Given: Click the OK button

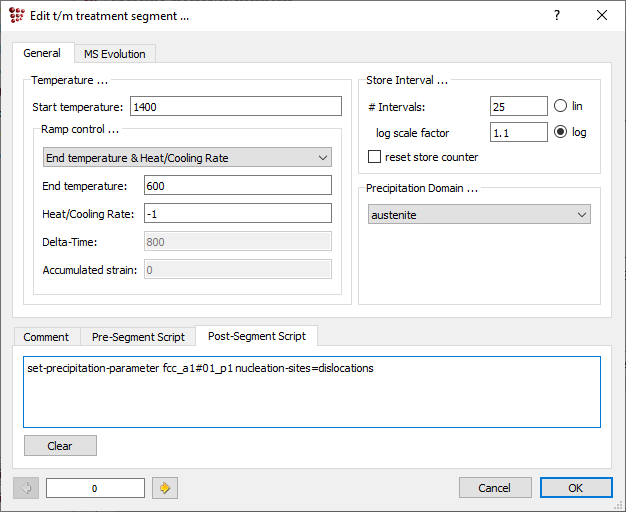Looking at the screenshot, I should tap(575, 488).
